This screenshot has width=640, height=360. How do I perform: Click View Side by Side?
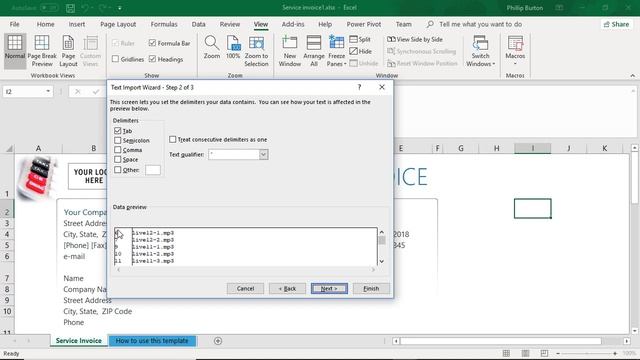[415, 39]
